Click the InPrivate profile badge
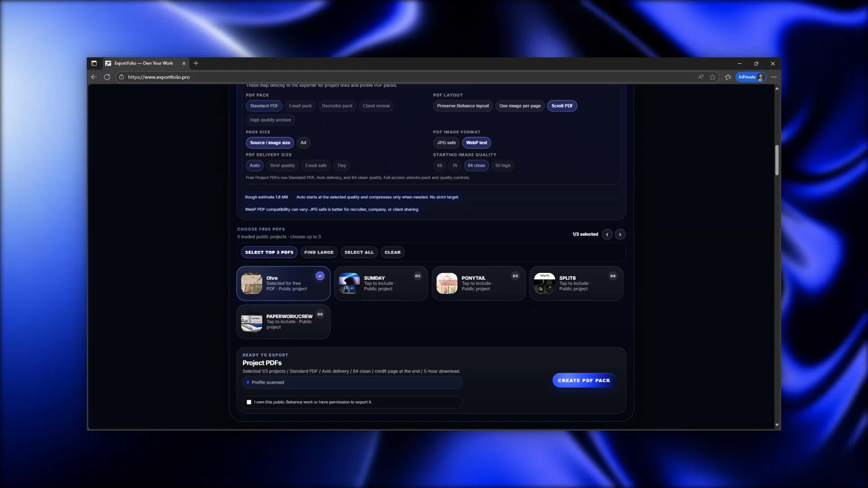This screenshot has width=868, height=488. (751, 77)
